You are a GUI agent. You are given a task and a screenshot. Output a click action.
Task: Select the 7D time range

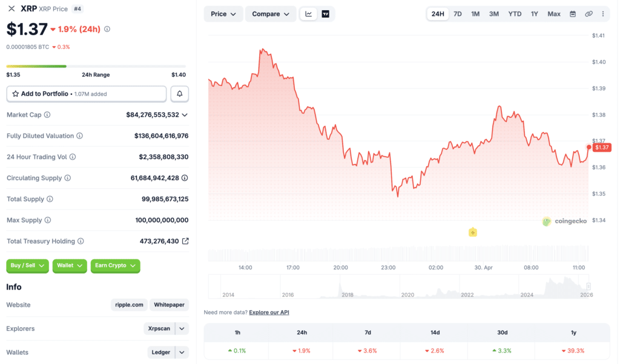458,14
